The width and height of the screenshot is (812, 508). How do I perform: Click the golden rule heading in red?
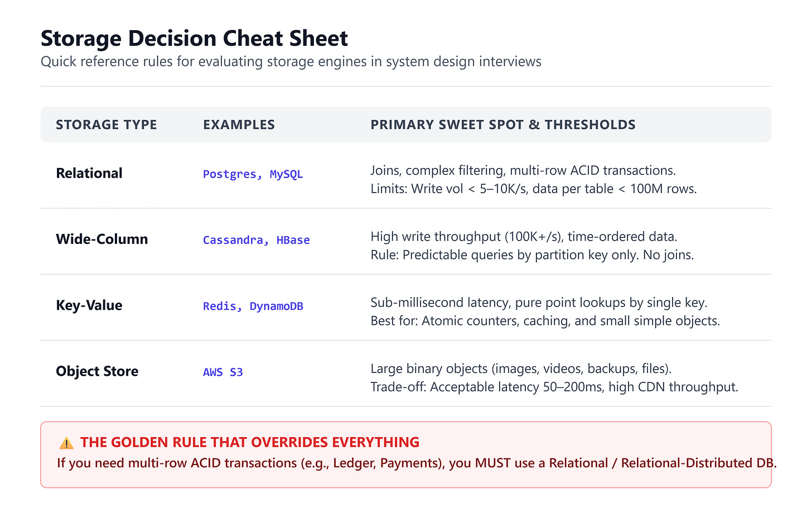coord(250,442)
